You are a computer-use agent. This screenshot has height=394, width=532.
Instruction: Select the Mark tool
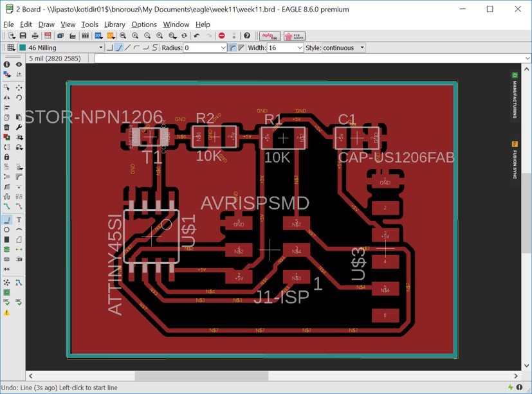[x=19, y=74]
